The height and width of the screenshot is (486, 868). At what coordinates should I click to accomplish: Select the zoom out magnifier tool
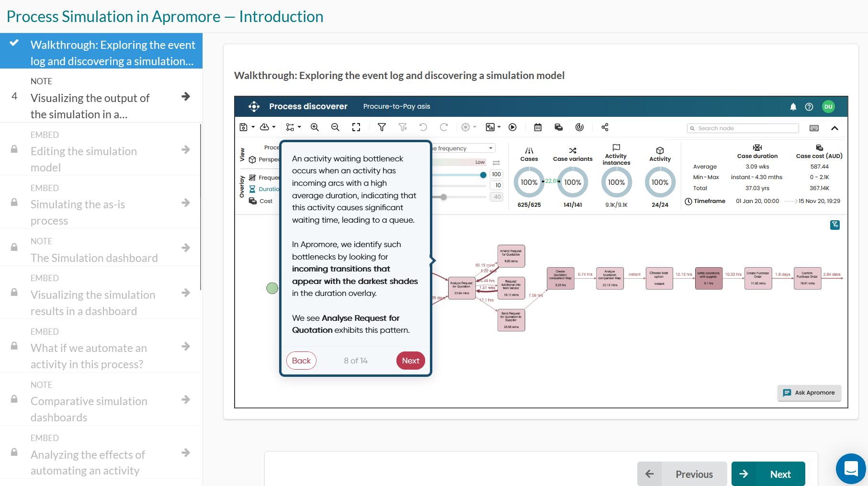click(335, 127)
